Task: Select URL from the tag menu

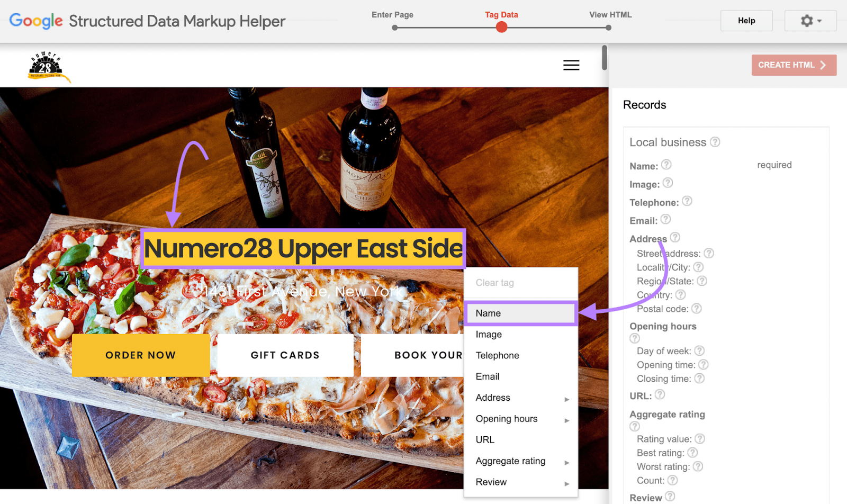Action: pyautogui.click(x=521, y=440)
